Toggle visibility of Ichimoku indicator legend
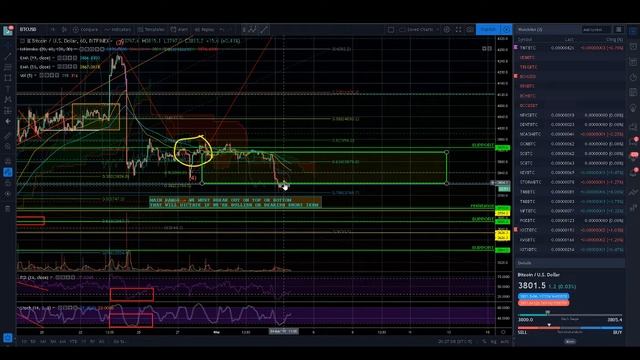 (x=82, y=49)
